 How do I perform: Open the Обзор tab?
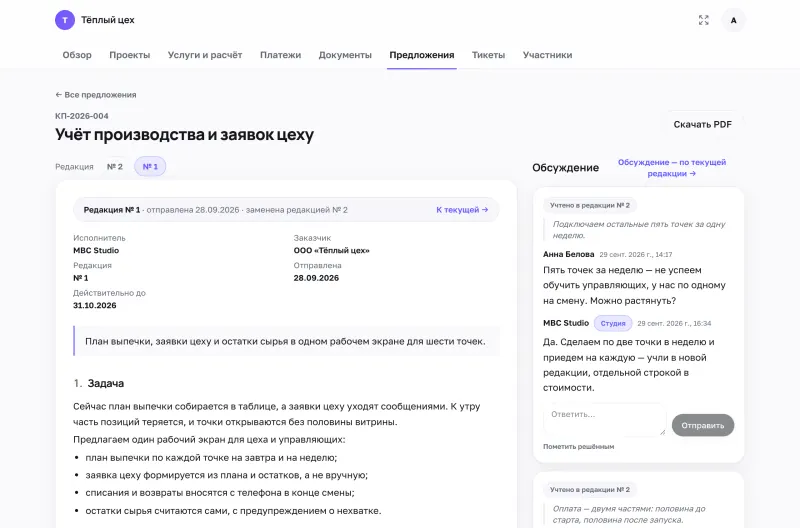[77, 55]
